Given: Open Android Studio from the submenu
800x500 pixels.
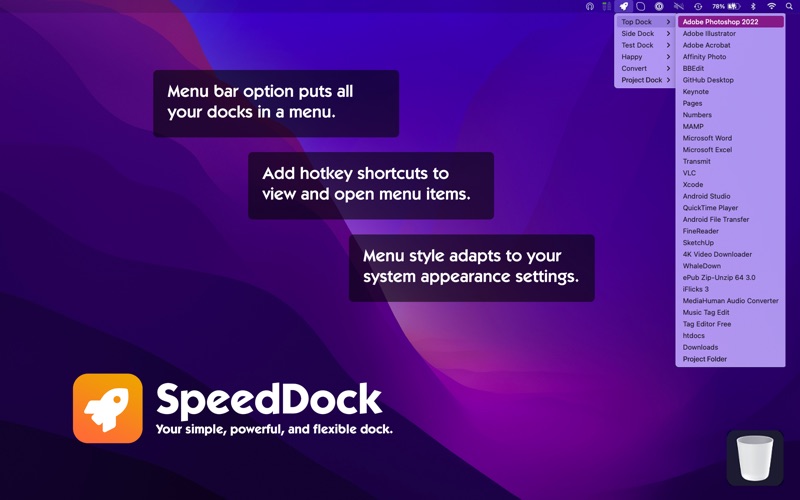Looking at the screenshot, I should coord(731,196).
